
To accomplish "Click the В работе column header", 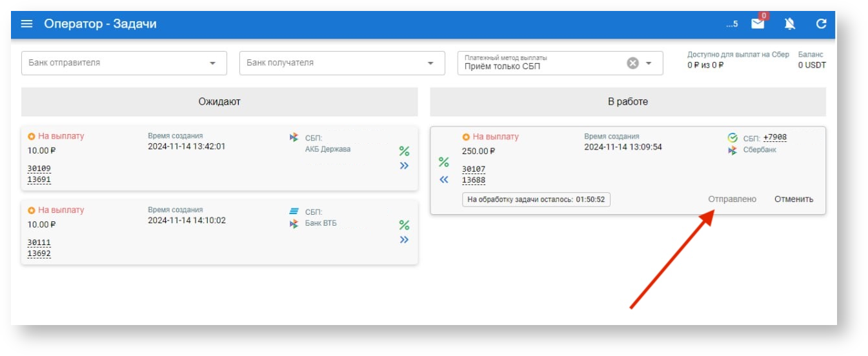I will [628, 102].
